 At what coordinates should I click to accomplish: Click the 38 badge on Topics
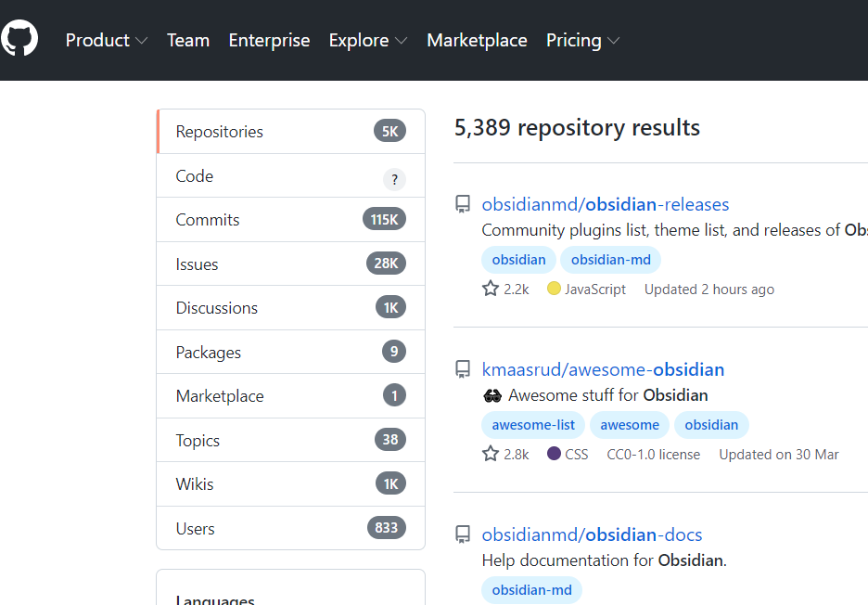pos(390,439)
